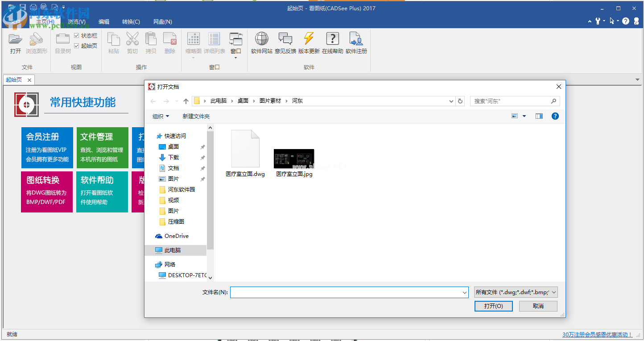
Task: Click the 图纸转换 tile
Action: (47, 192)
